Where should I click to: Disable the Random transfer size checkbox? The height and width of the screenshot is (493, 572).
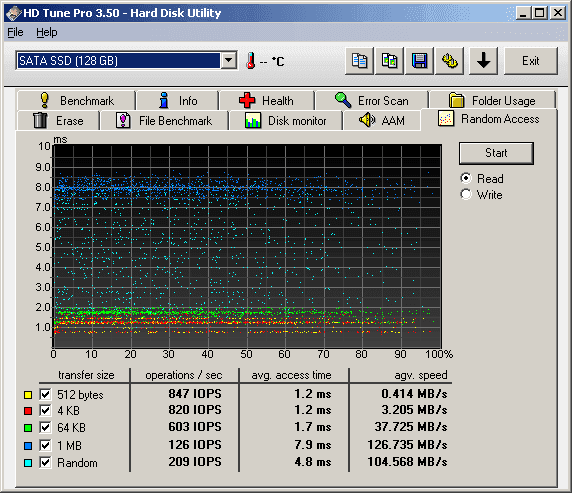45,463
